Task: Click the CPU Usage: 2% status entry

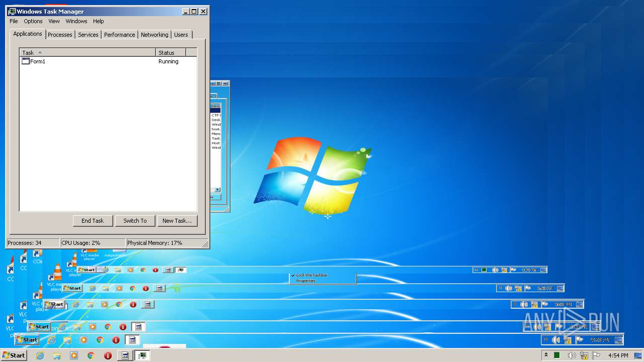Action: pos(93,243)
